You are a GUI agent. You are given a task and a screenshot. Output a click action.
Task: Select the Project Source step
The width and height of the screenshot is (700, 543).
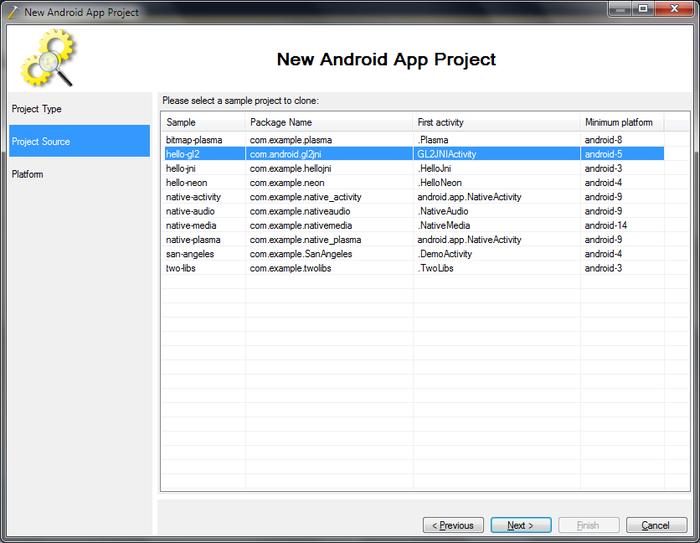tap(79, 141)
